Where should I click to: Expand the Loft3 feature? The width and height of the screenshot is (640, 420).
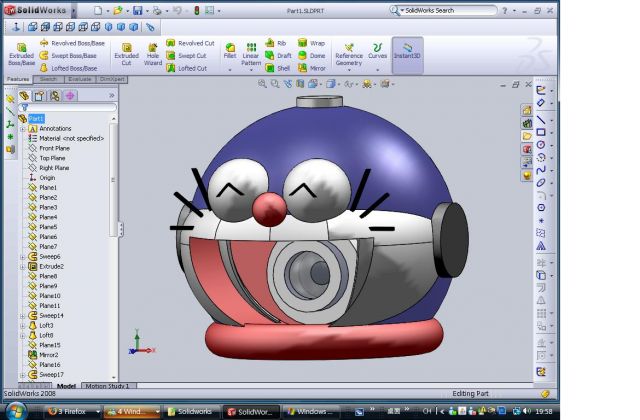tap(23, 326)
